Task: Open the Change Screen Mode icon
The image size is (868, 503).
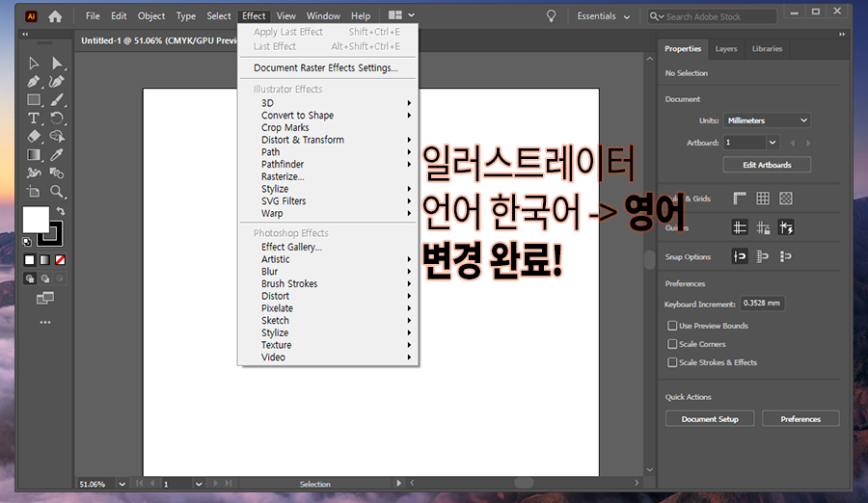Action: pyautogui.click(x=44, y=299)
